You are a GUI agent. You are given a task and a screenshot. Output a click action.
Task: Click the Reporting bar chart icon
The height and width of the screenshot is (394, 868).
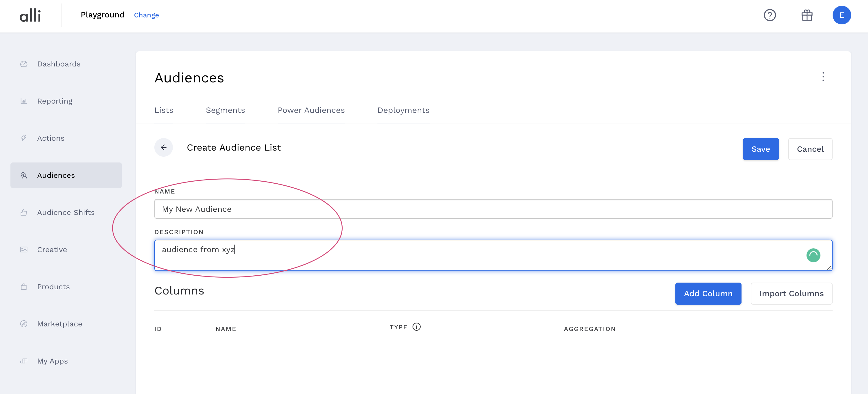point(23,101)
